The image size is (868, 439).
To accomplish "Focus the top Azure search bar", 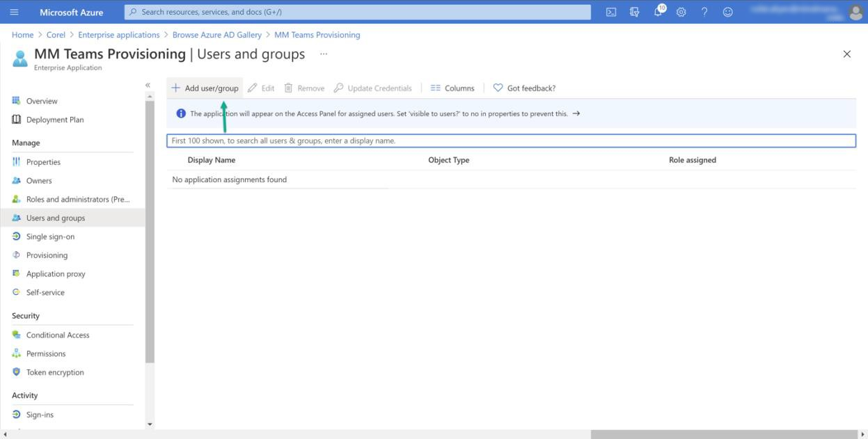I will coord(358,12).
